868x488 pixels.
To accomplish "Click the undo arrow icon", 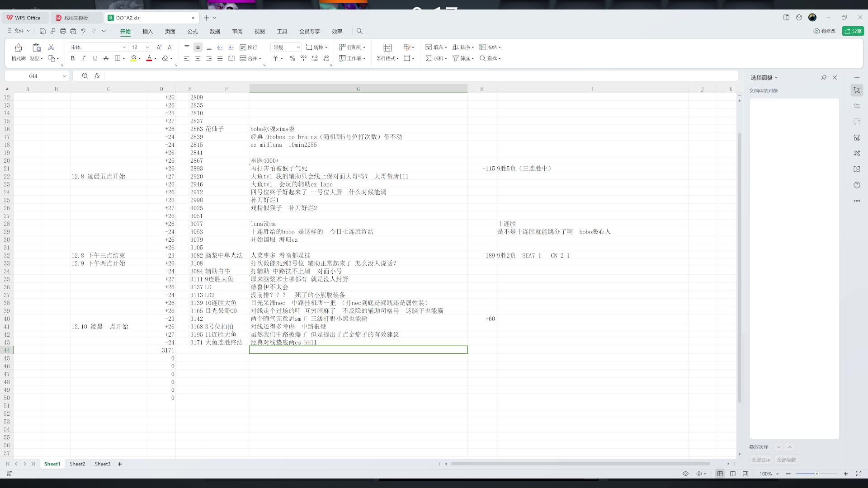I will pos(83,31).
